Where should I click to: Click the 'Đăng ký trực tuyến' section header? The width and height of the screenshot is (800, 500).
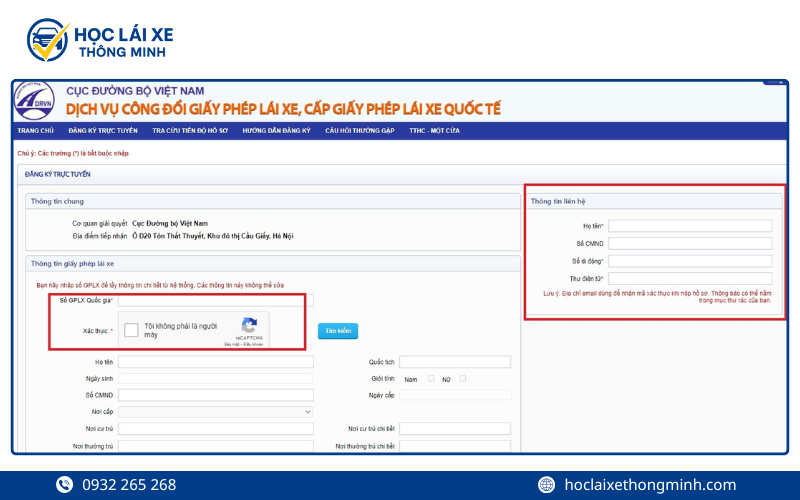coord(58,174)
